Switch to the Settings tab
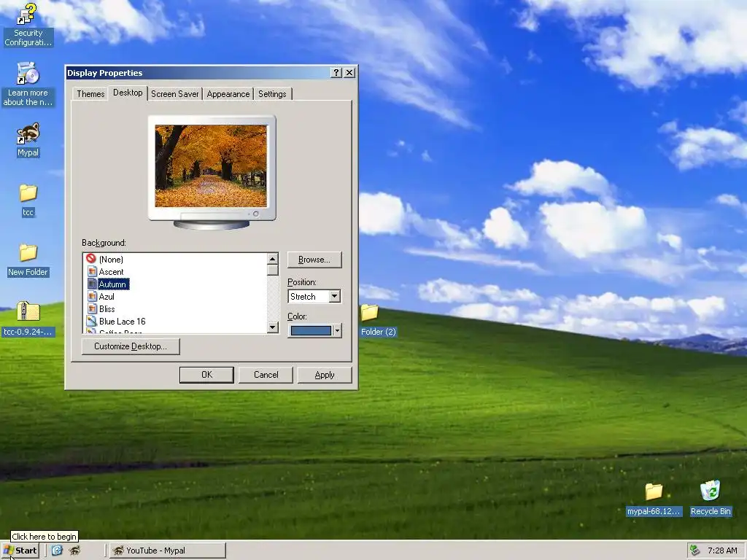Viewport: 747px width, 560px height. point(272,94)
